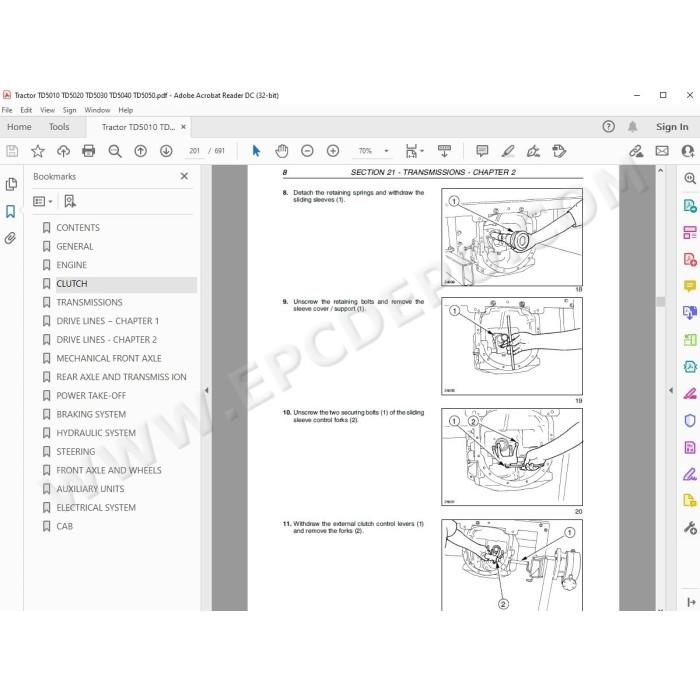Open Comment tool in right pane
Screen dimensions: 700x700
(x=690, y=286)
